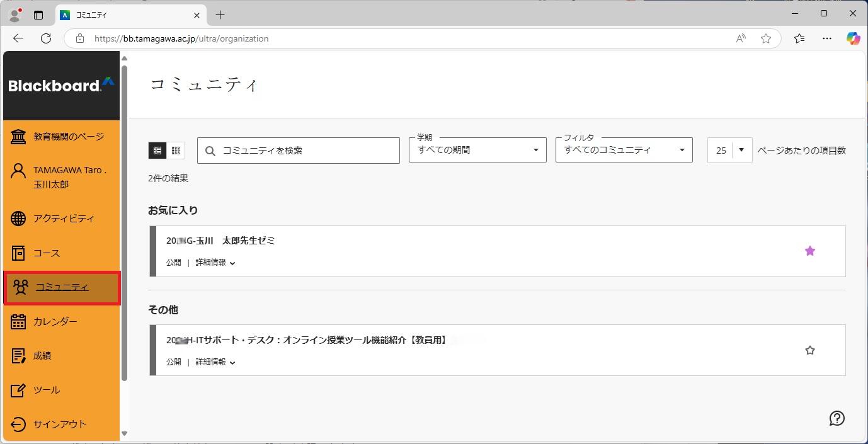
Task: Click the address bar URL
Action: [x=181, y=38]
